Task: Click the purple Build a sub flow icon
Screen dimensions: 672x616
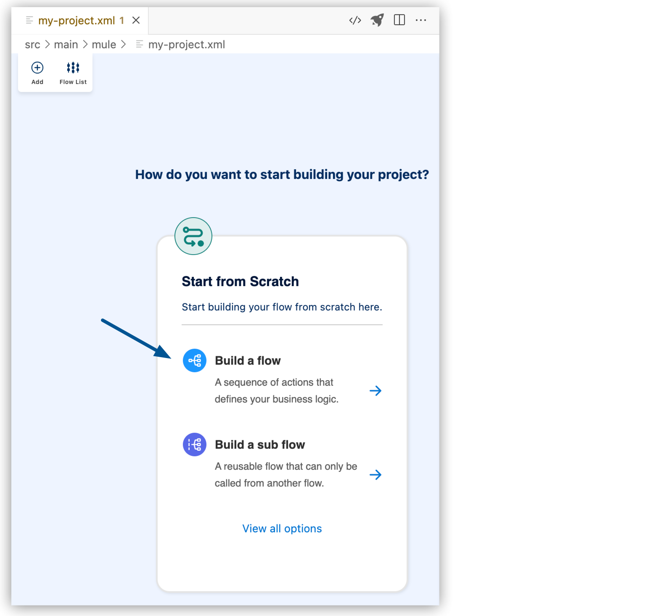Action: (x=194, y=445)
